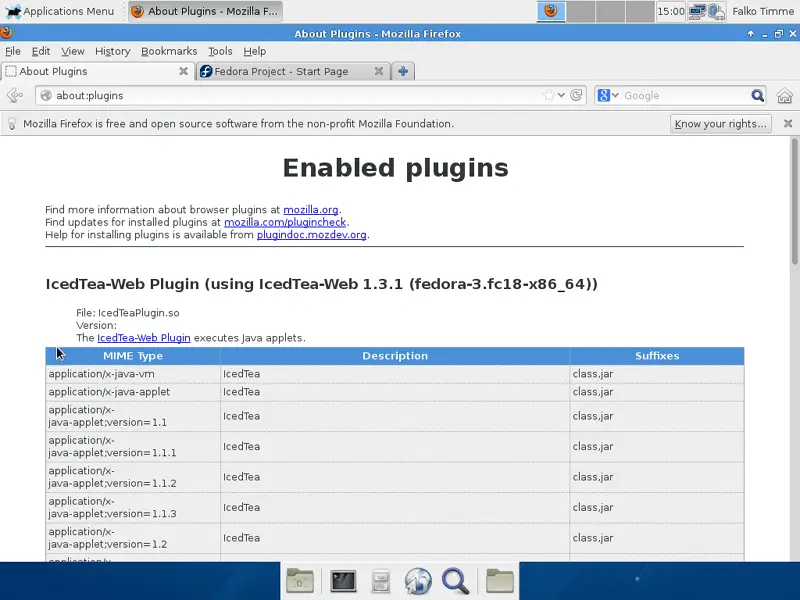Open the Tools menu
Viewport: 800px width, 600px height.
click(220, 51)
